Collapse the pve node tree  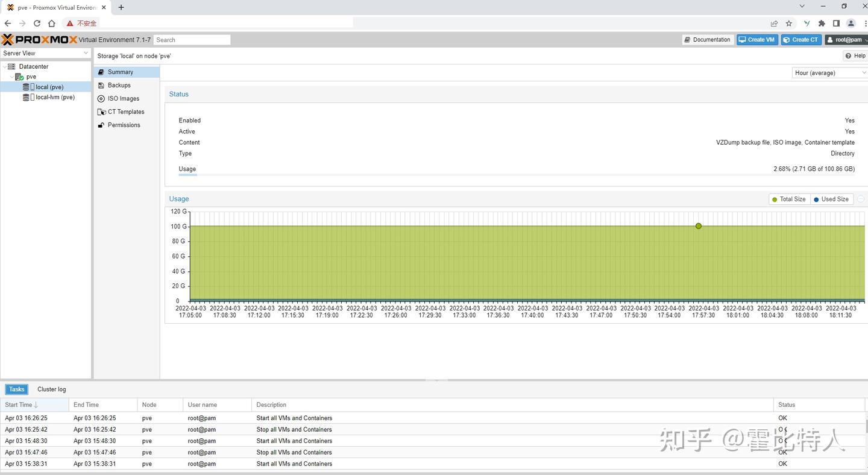click(x=12, y=77)
